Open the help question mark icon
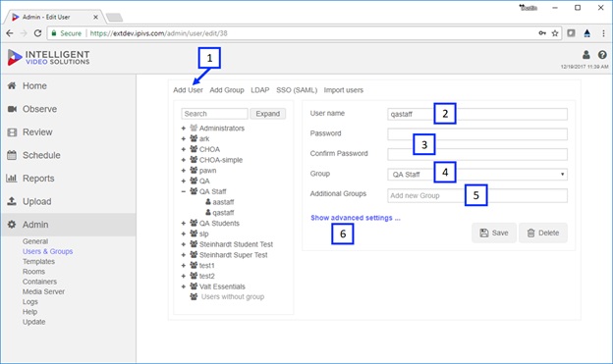This screenshot has width=613, height=364. [x=602, y=55]
